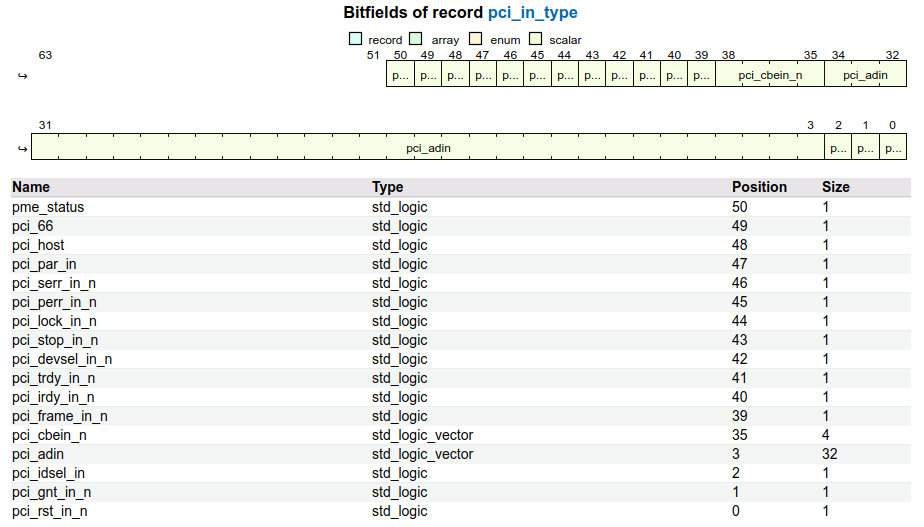Select the pci_irdy_in_n name in the table

pos(53,397)
